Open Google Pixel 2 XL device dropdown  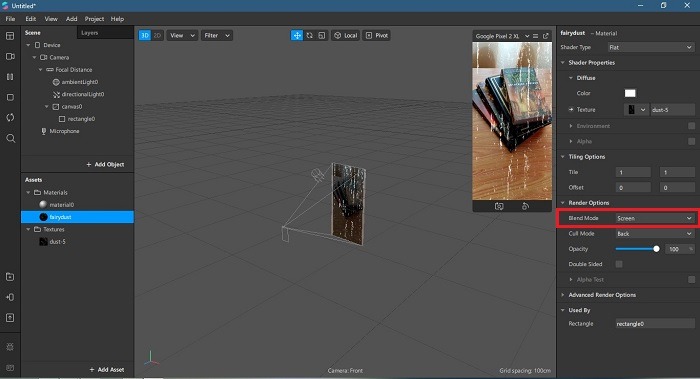502,36
